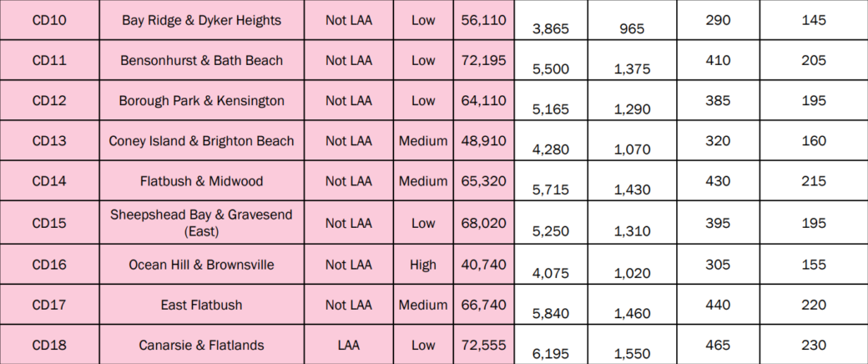Click the Canarsie & Flatlands cell
The image size is (868, 364).
click(x=201, y=345)
